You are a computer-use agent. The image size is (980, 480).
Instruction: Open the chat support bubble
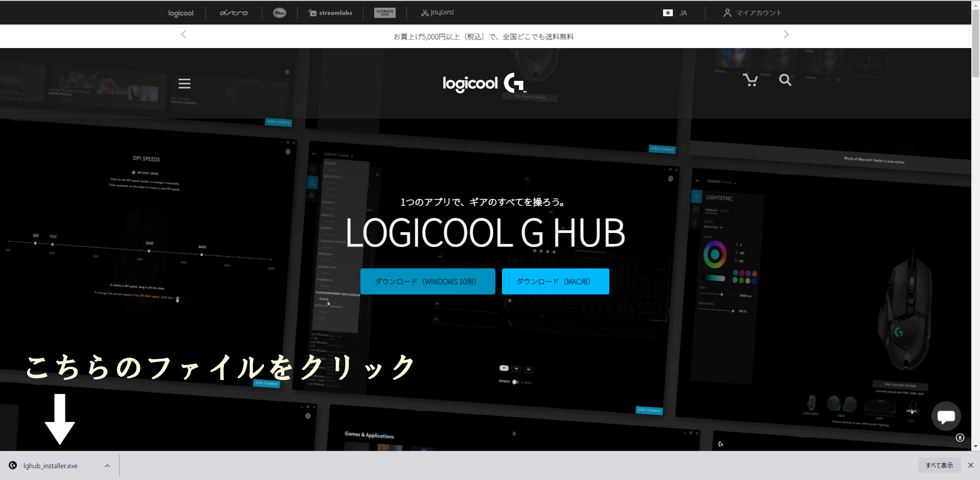pyautogui.click(x=946, y=416)
